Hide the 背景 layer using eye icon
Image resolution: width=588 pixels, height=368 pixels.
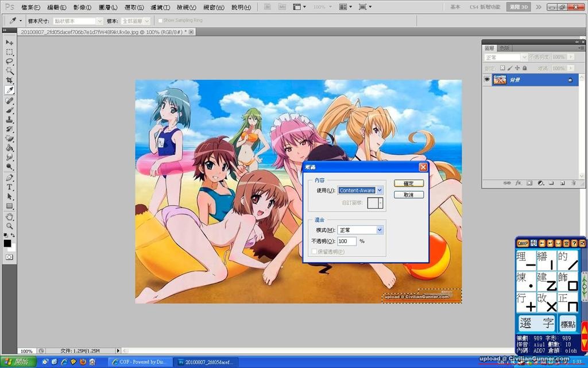tap(488, 80)
